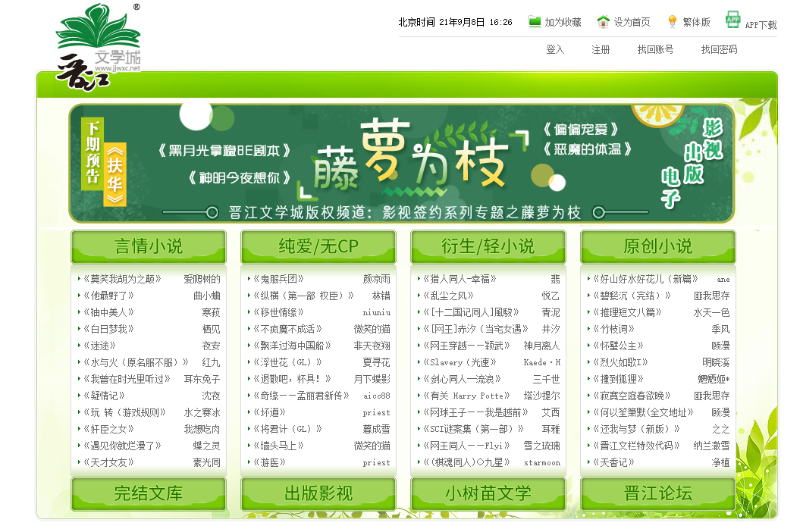The width and height of the screenshot is (803, 532).
Task: Read the novel 《袖中美人》
Action: 108,312
